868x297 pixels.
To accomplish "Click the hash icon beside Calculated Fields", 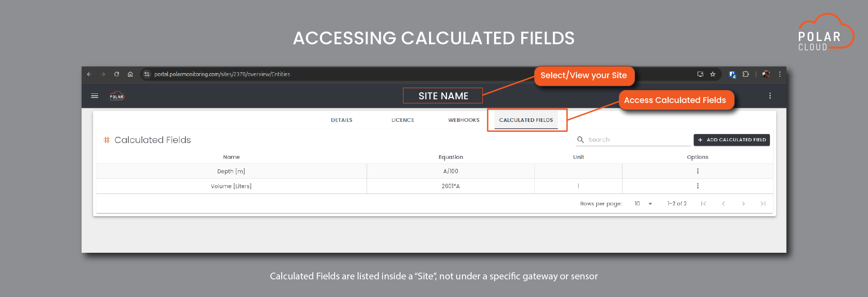I will (107, 140).
